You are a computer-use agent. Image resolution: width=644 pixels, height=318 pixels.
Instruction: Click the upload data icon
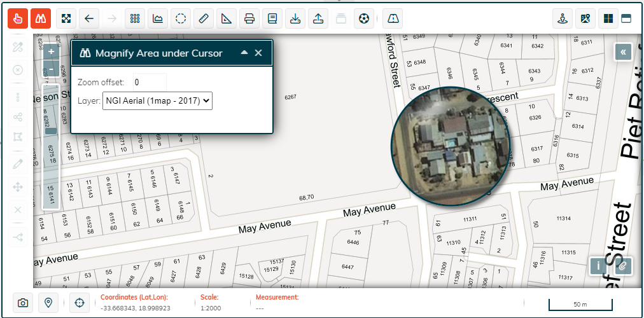click(x=318, y=18)
